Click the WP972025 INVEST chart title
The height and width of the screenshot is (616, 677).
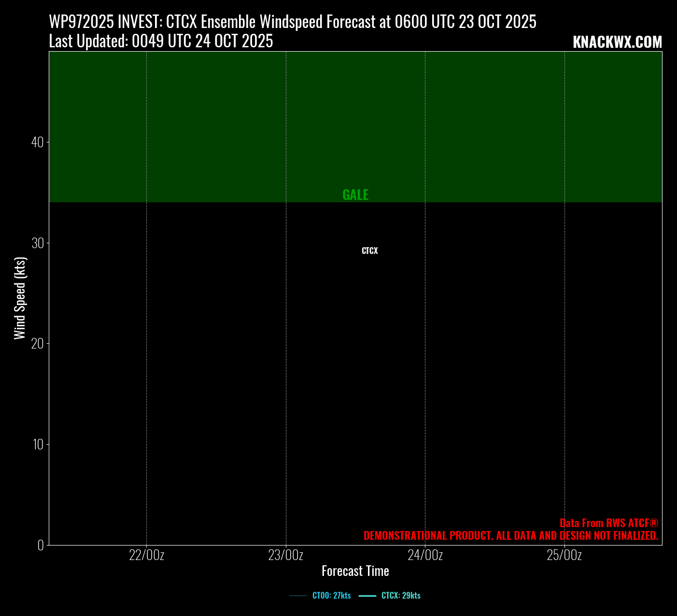(x=293, y=22)
